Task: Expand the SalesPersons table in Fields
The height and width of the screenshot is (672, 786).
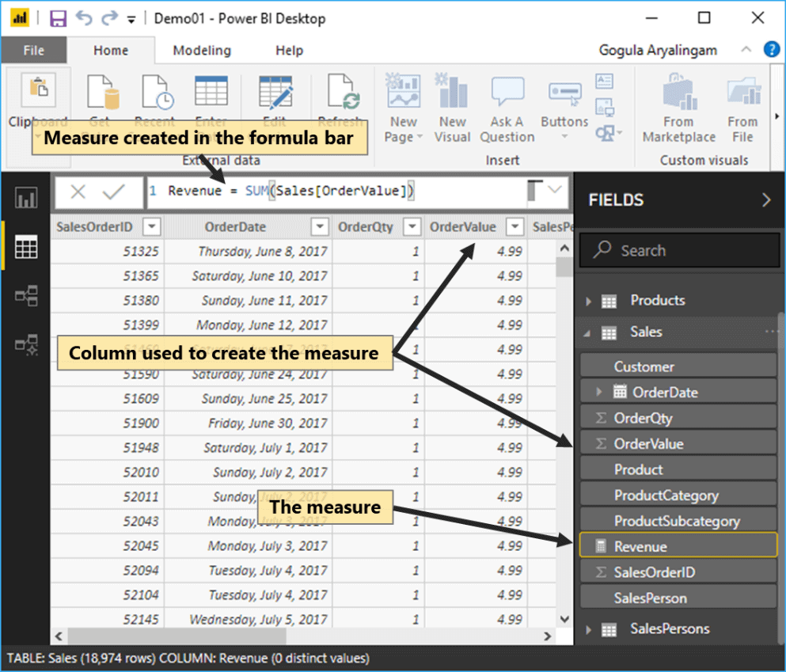Action: [588, 630]
